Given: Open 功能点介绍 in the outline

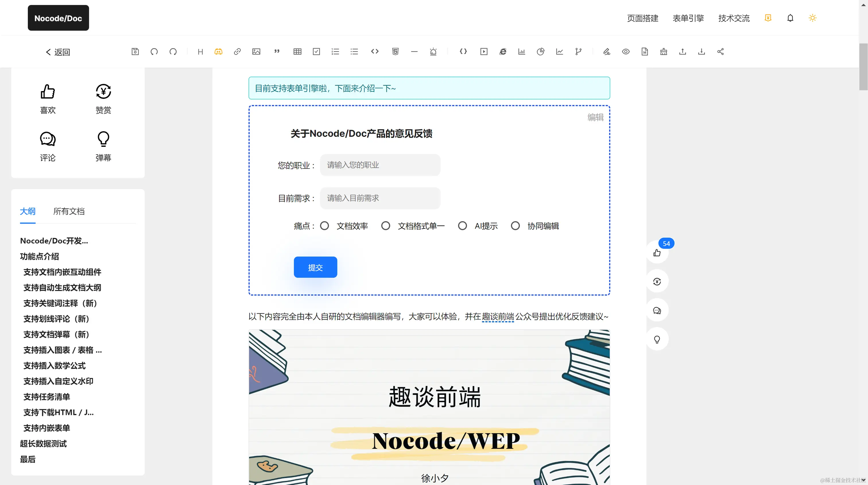Looking at the screenshot, I should [39, 256].
